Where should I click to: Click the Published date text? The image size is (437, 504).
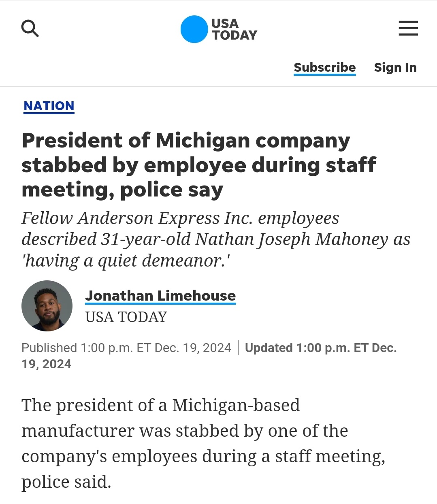click(x=126, y=348)
